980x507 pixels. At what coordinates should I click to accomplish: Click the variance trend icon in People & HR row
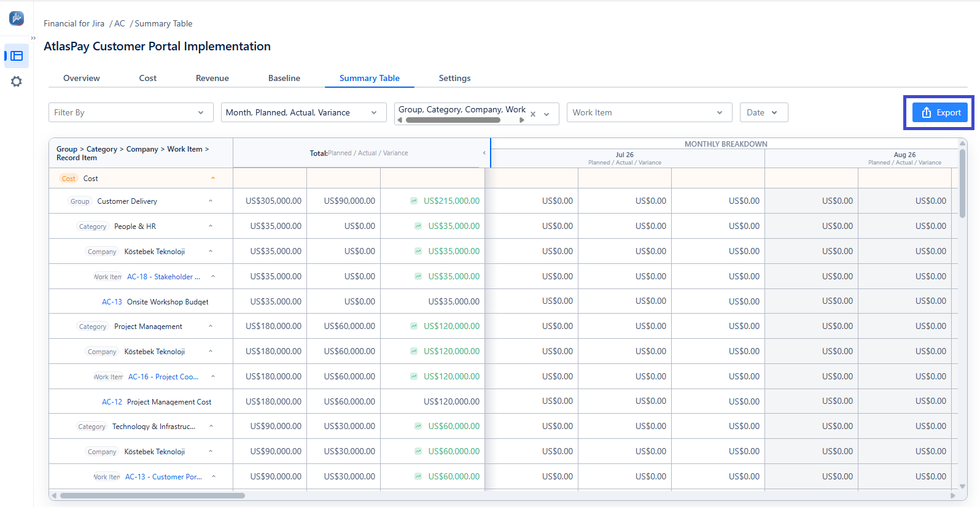pos(418,226)
